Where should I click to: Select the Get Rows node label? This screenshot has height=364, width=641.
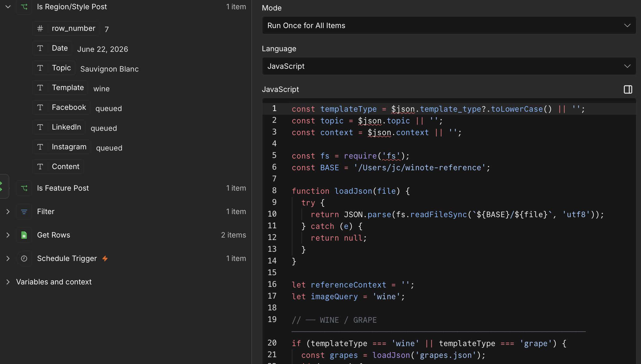(54, 235)
